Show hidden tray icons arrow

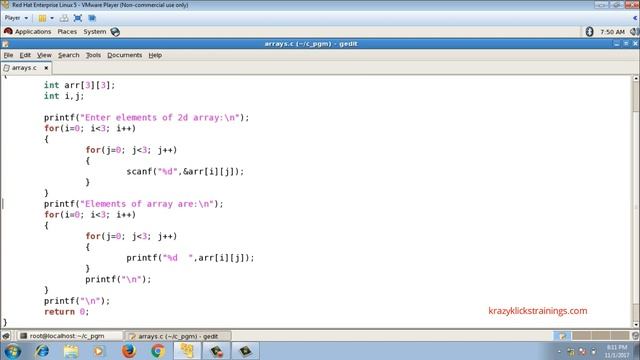coord(559,351)
